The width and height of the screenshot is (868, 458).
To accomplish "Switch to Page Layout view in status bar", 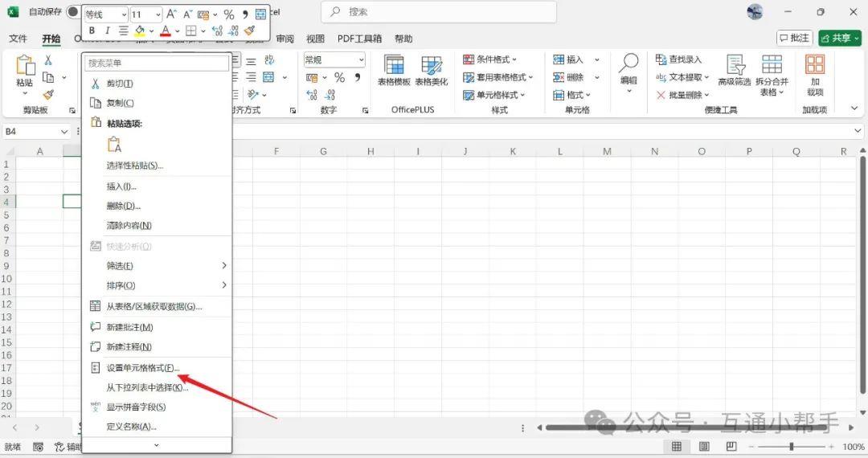I will [704, 447].
